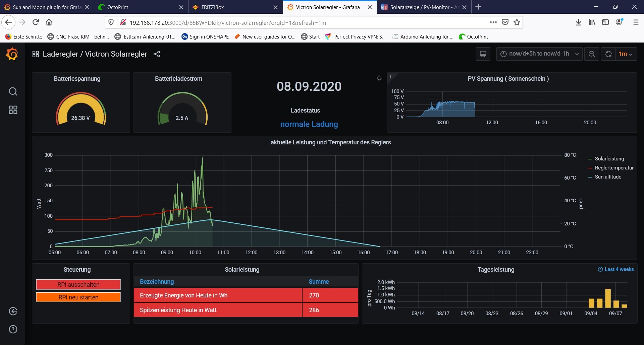
Task: Open the Firefox hamburger application menu
Action: pos(636,22)
